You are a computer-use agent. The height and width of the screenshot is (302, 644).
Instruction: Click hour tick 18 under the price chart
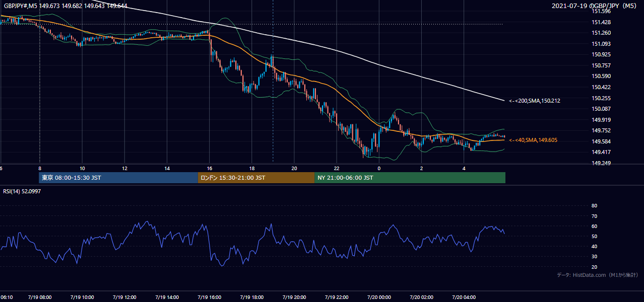251,168
